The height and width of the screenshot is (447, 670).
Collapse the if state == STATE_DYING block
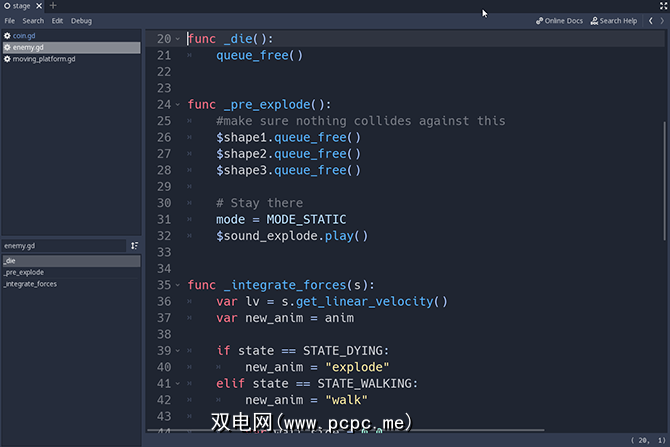pos(178,350)
